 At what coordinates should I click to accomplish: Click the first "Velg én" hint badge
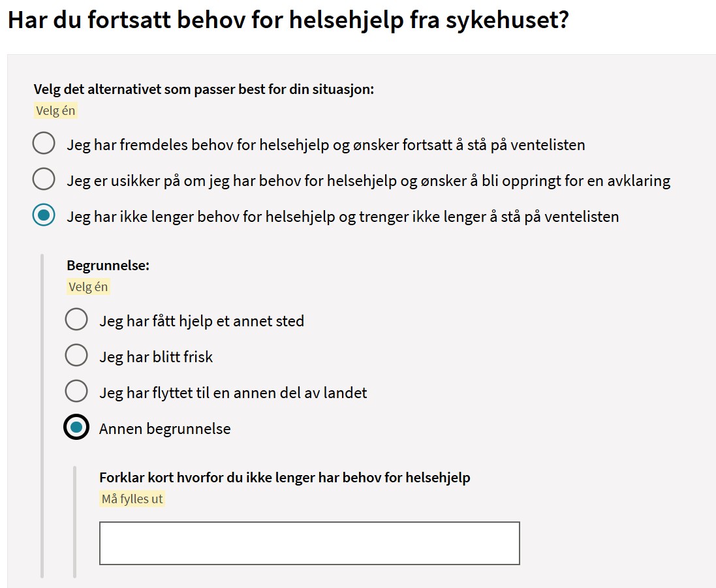[x=55, y=110]
